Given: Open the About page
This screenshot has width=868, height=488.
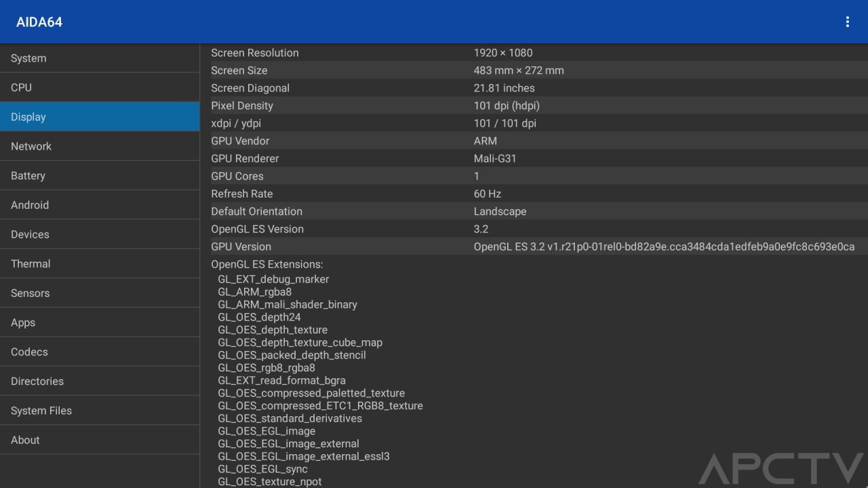Looking at the screenshot, I should pos(100,440).
